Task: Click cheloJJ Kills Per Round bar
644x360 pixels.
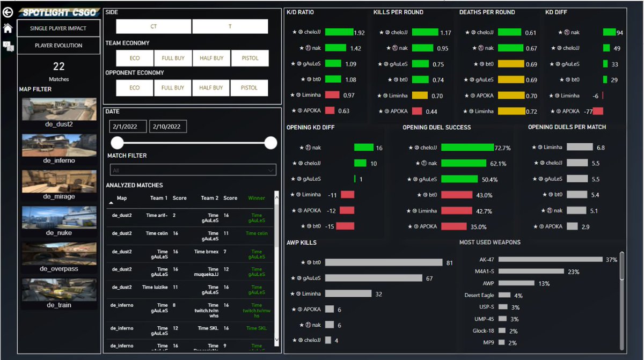Action: pyautogui.click(x=425, y=32)
